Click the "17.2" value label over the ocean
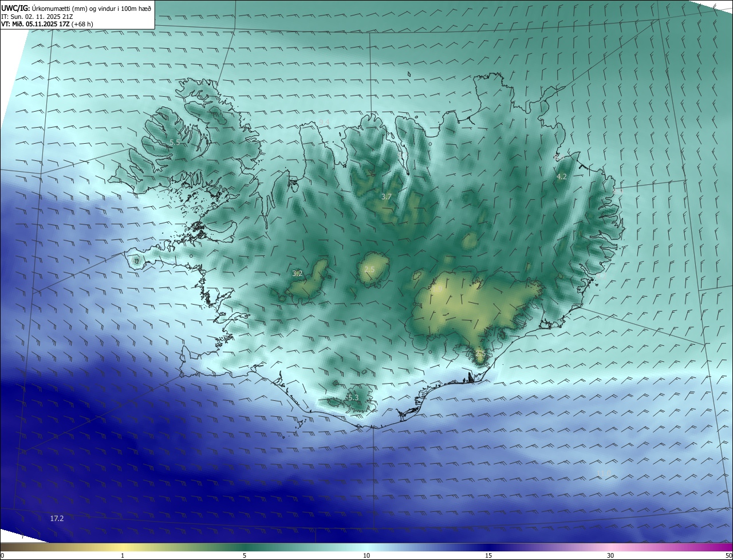This screenshot has width=733, height=560. pos(57,518)
